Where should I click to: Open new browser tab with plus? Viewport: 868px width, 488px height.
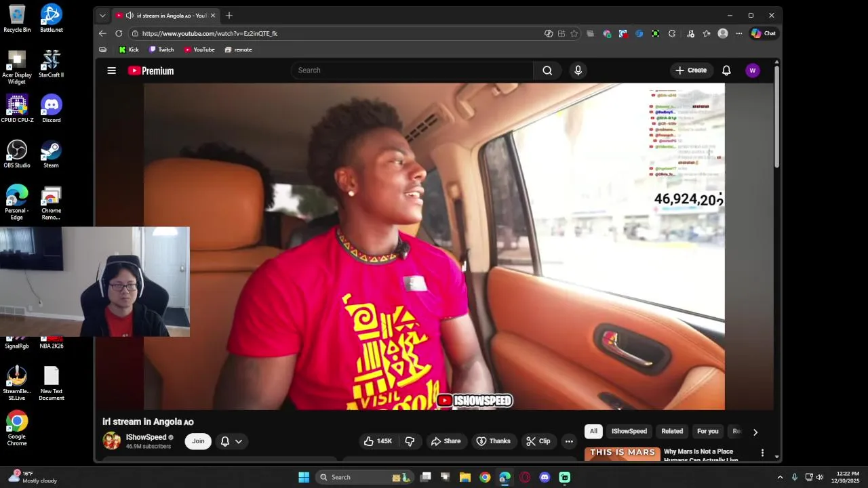click(x=229, y=15)
